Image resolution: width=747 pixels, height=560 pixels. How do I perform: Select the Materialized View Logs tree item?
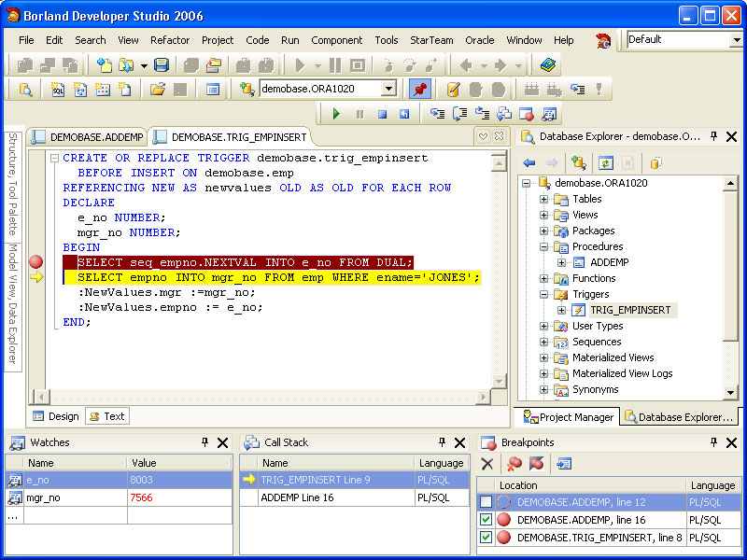pyautogui.click(x=622, y=373)
